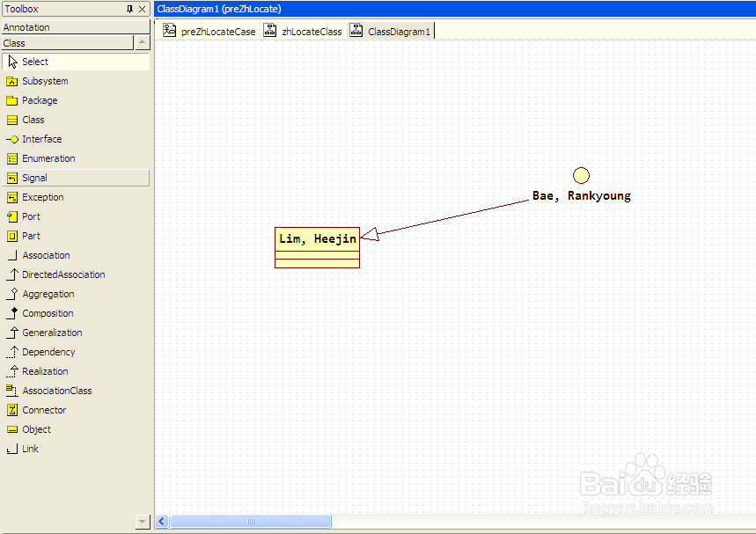Choose the AssociationClass tool icon
This screenshot has height=534, width=756.
point(12,391)
